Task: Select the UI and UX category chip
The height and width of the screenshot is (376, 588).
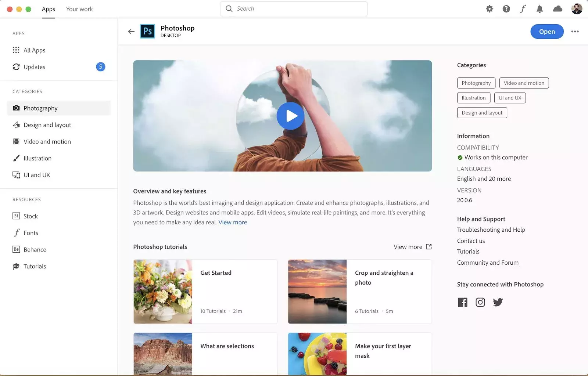Action: pyautogui.click(x=510, y=98)
